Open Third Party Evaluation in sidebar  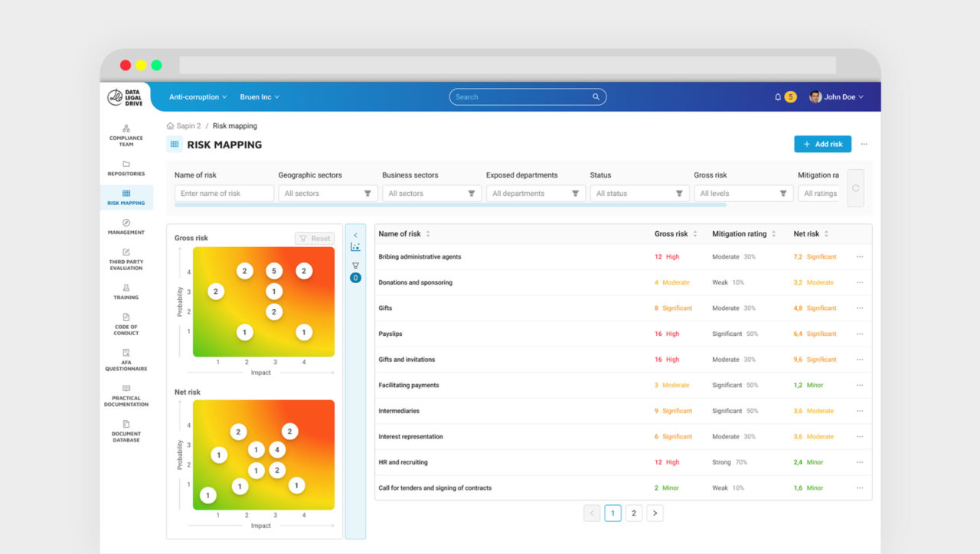pos(126,259)
